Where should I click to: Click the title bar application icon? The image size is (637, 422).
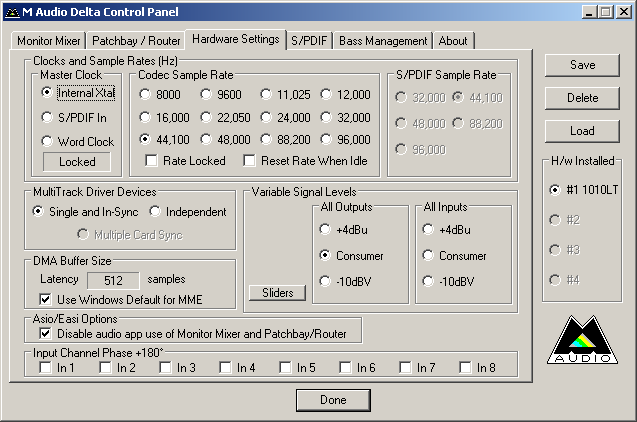tap(13, 11)
